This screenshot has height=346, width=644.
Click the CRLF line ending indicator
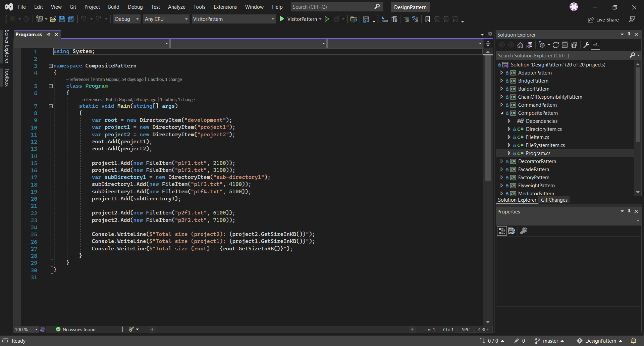pos(483,330)
